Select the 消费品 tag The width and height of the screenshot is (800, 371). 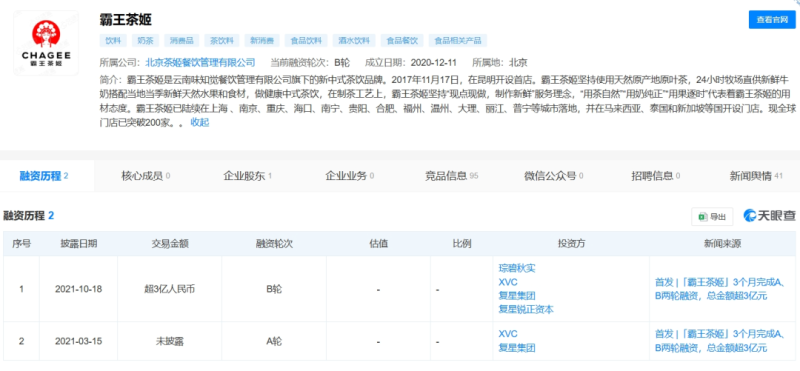(x=182, y=40)
